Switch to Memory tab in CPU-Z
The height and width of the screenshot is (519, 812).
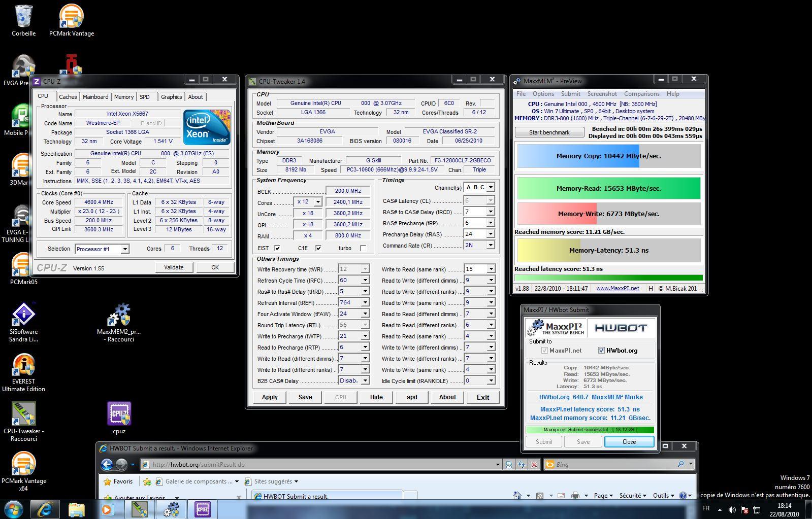click(x=124, y=97)
